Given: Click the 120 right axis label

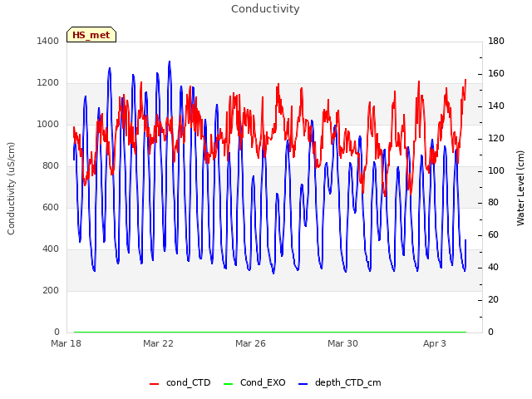Looking at the screenshot, I should (x=496, y=139).
